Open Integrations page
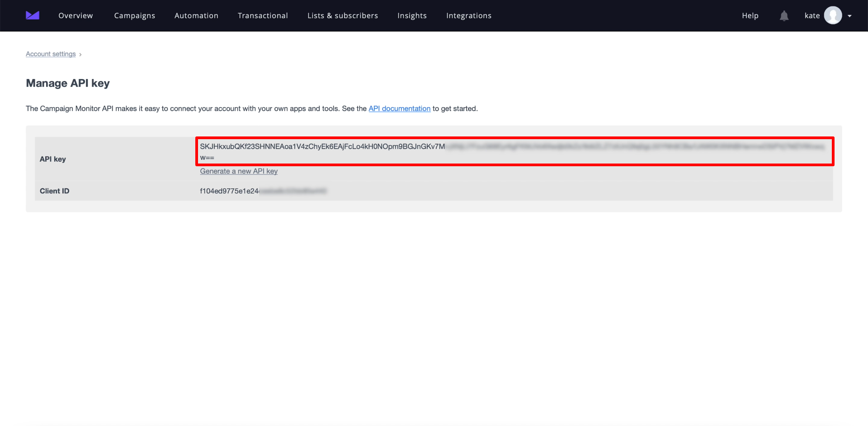Image resolution: width=868 pixels, height=426 pixels. click(x=469, y=15)
